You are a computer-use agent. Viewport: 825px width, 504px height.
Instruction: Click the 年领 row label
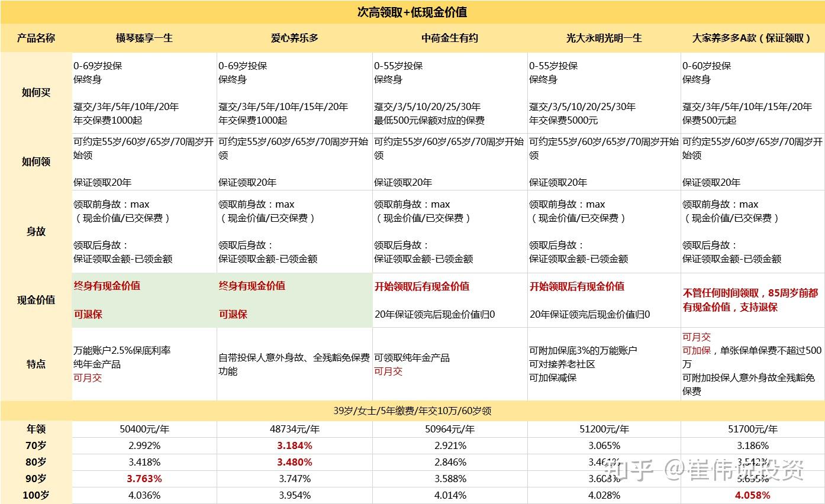tap(36, 429)
